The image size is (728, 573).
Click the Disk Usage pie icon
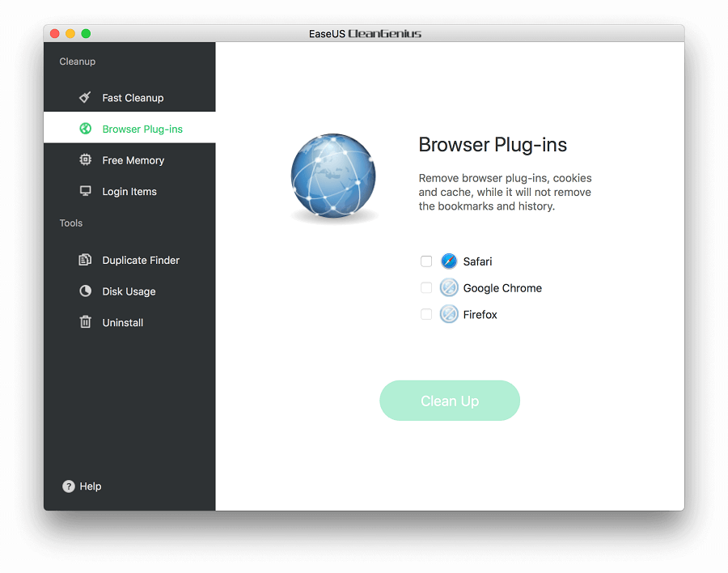point(86,291)
